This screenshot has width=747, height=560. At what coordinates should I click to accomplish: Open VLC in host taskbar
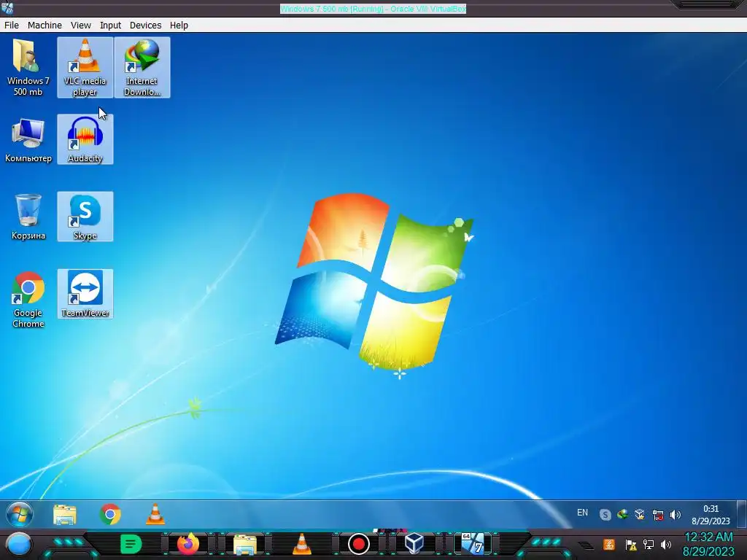click(301, 544)
